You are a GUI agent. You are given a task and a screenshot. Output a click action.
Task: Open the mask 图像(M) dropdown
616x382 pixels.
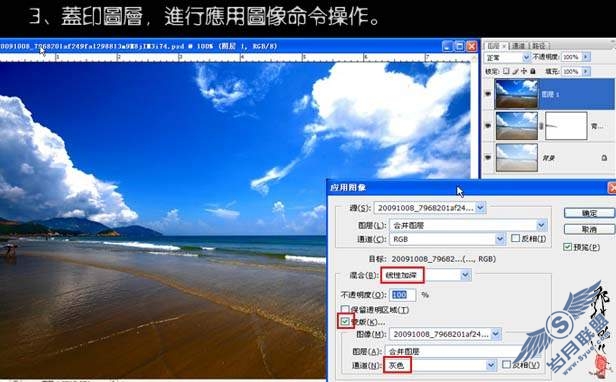[x=496, y=334]
